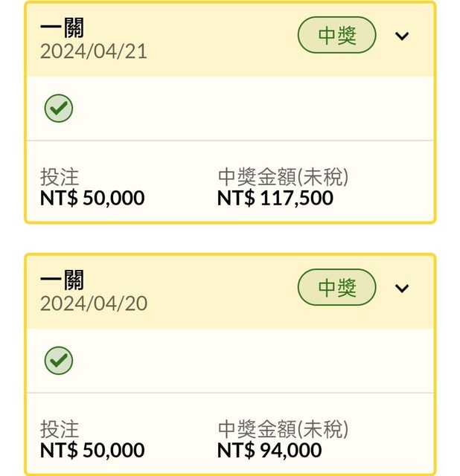Image resolution: width=460 pixels, height=476 pixels.
Task: Click the date 2024/04/21
Action: pos(94,51)
